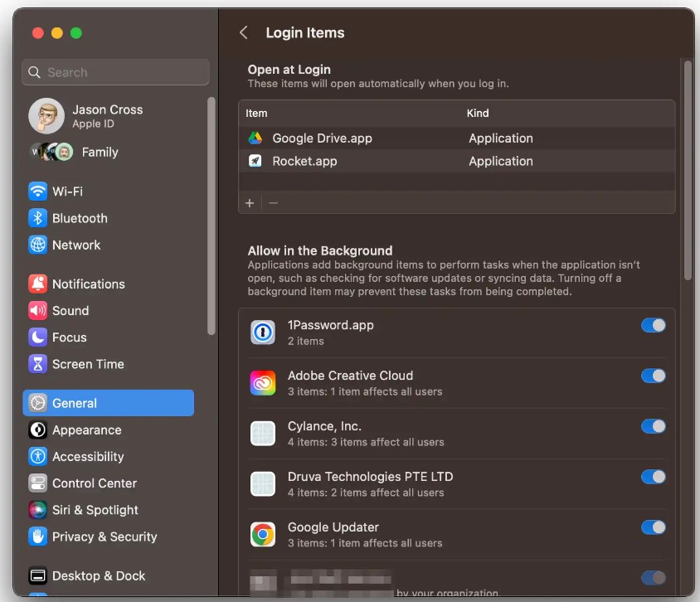Image resolution: width=700 pixels, height=602 pixels.
Task: Select the Rocket.app row
Action: [457, 161]
